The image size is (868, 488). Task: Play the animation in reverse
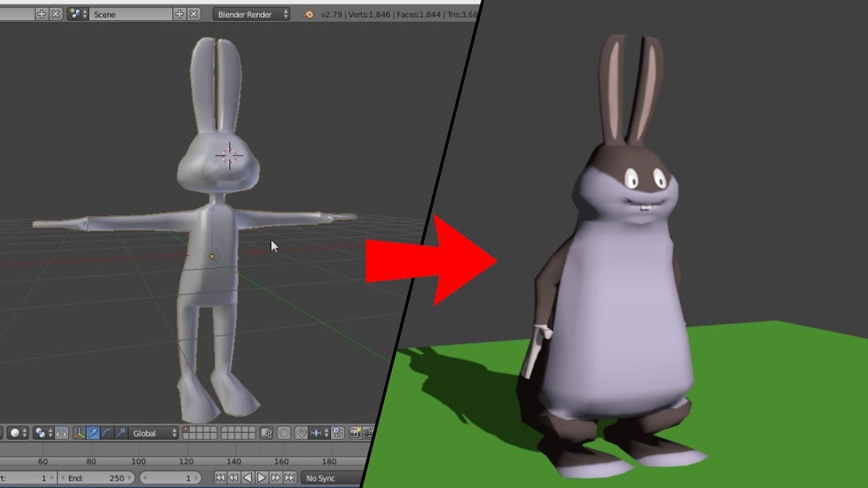(x=248, y=478)
